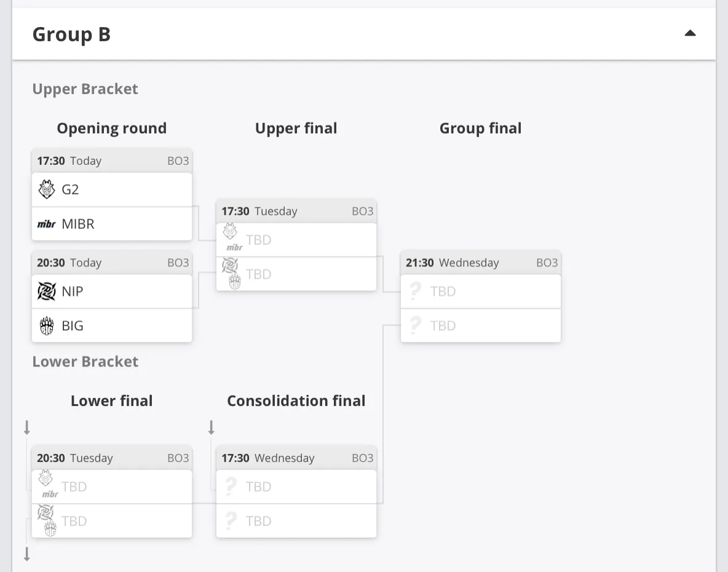
Task: Click down arrow above Consolidation final
Action: pos(212,427)
